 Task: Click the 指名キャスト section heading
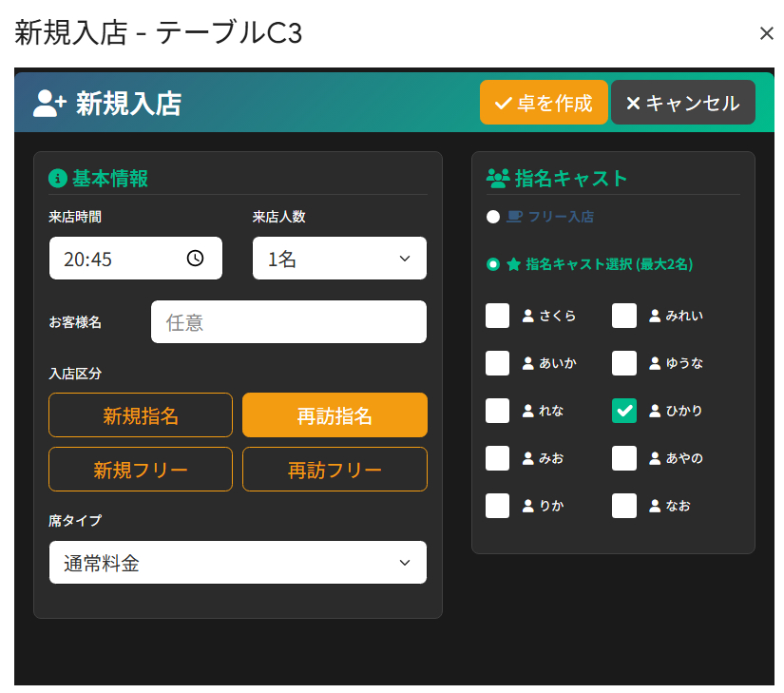click(x=571, y=179)
